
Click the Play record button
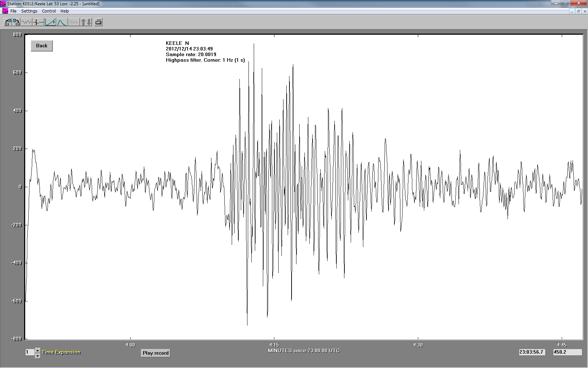156,353
